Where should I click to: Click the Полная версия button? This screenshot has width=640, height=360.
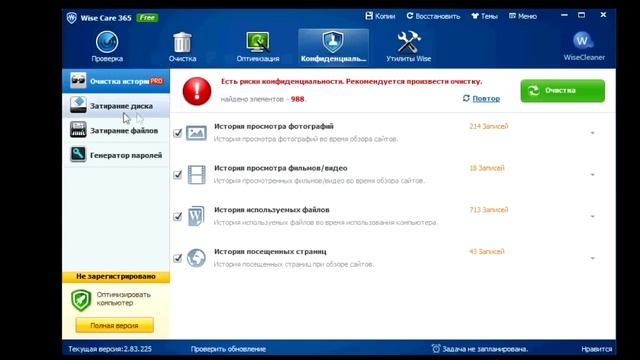pos(114,325)
